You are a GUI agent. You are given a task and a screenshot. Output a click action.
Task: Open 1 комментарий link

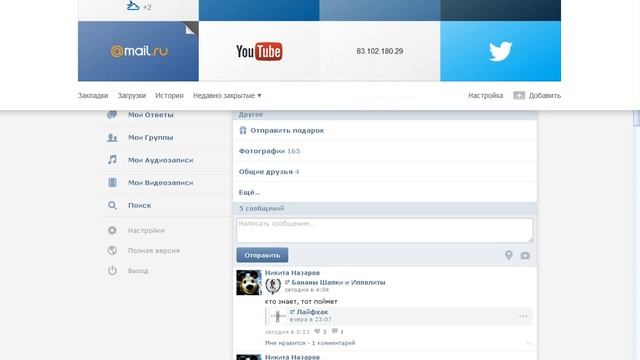(x=333, y=343)
